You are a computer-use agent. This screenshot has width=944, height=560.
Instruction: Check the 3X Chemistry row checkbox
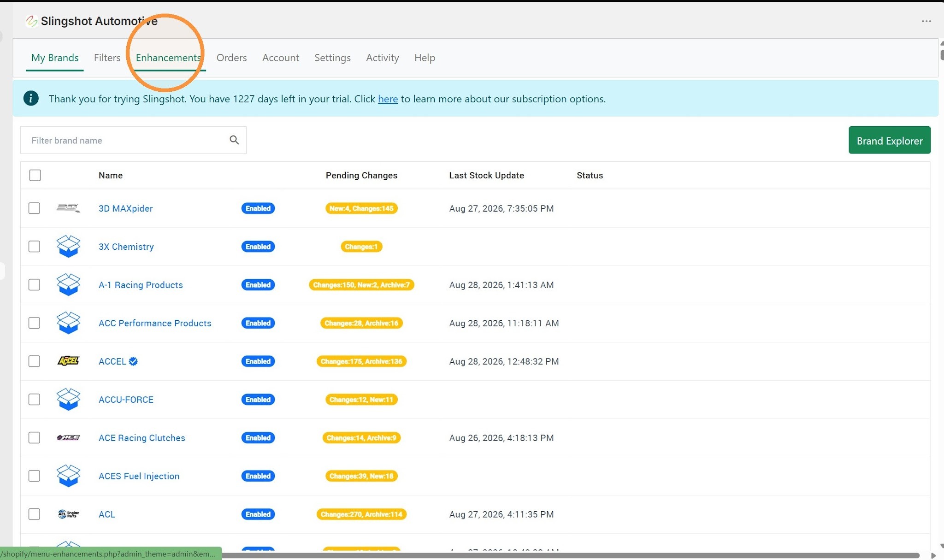click(x=34, y=247)
